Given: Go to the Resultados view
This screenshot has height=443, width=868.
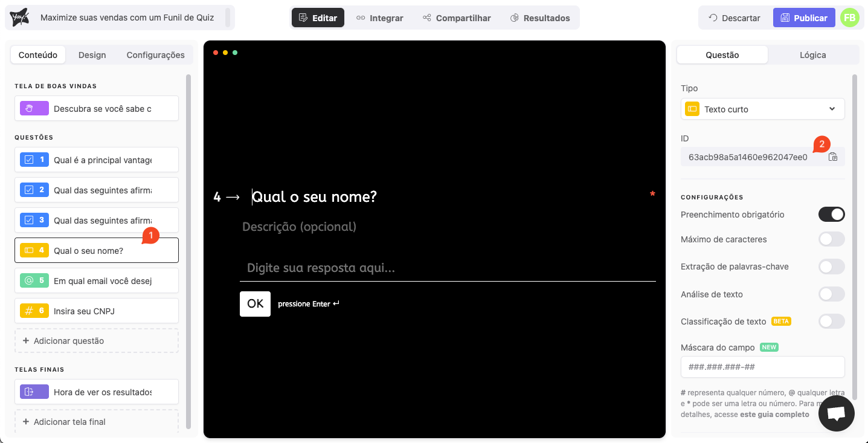Looking at the screenshot, I should coord(540,18).
